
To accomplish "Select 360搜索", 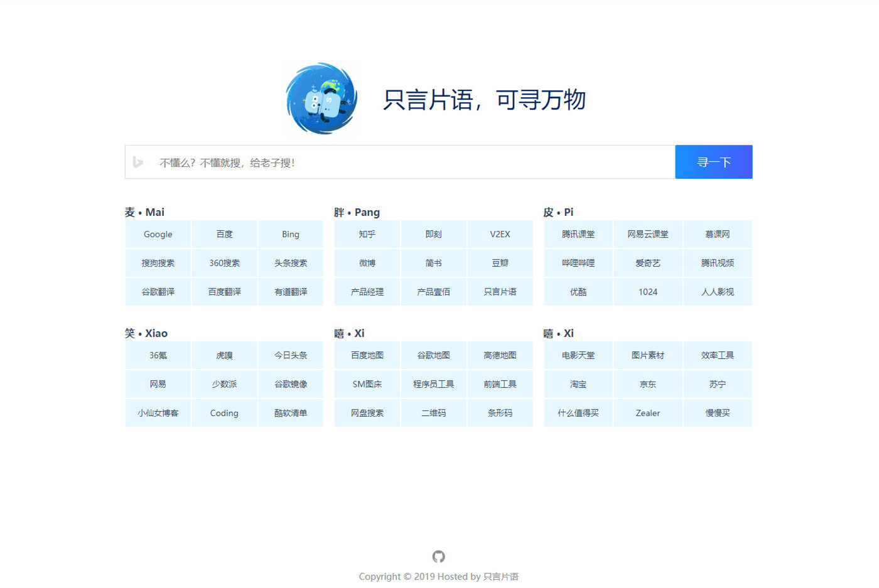I will pos(224,263).
